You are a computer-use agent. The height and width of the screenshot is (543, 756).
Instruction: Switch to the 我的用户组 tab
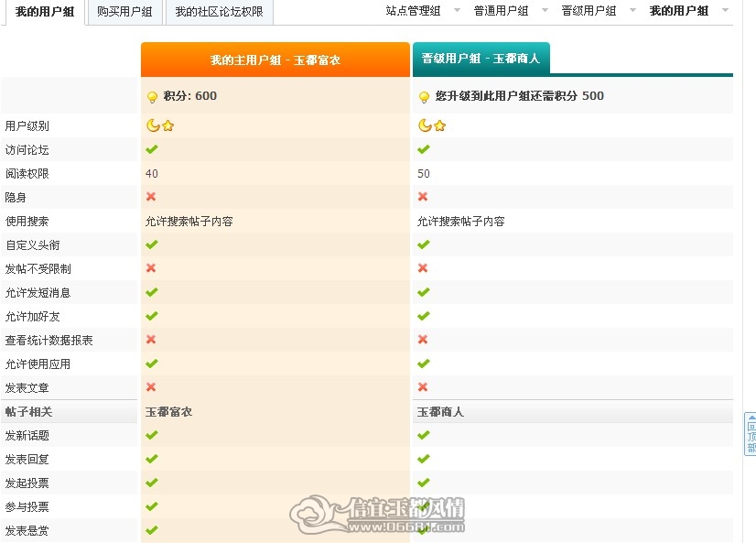pos(44,12)
